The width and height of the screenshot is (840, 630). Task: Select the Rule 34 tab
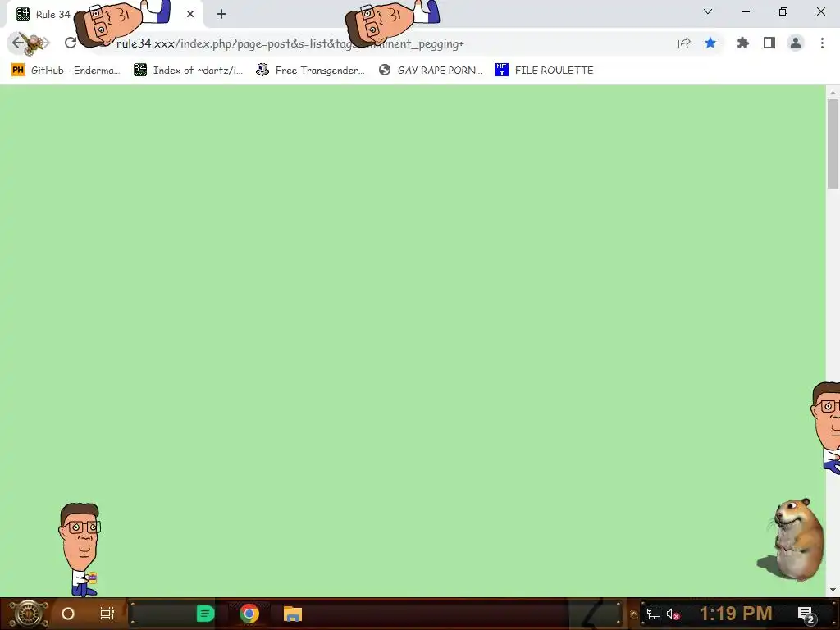point(104,15)
